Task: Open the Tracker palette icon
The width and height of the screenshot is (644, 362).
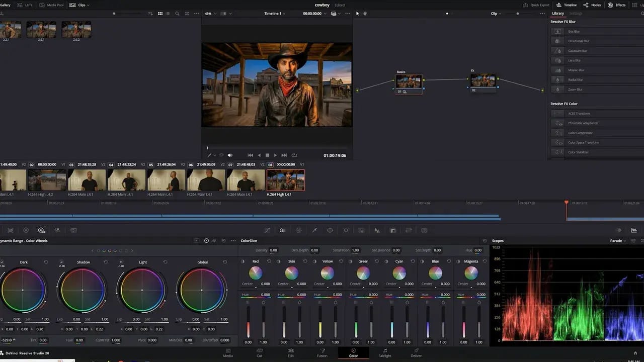Action: point(346,230)
